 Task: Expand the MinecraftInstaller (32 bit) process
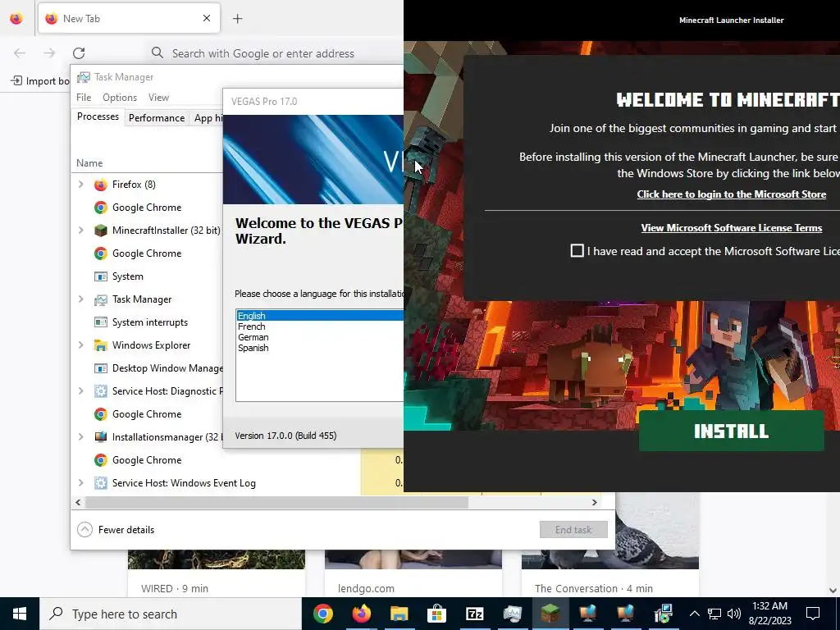click(81, 231)
